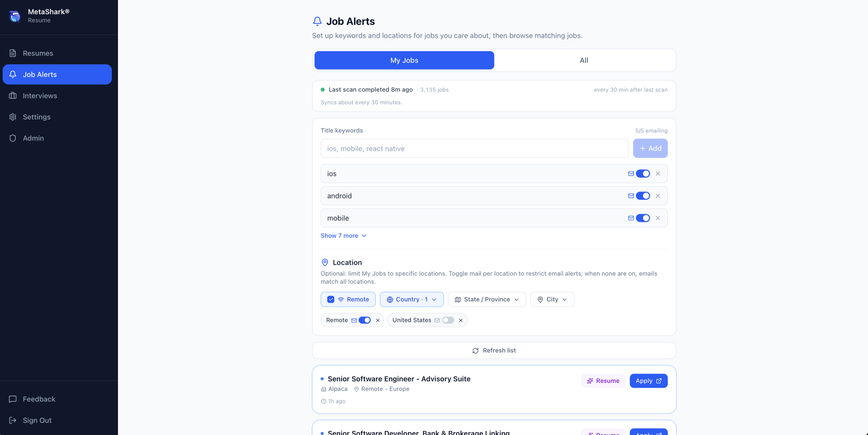Expand Show 7 more keywords
The width and height of the screenshot is (868, 435).
[343, 236]
